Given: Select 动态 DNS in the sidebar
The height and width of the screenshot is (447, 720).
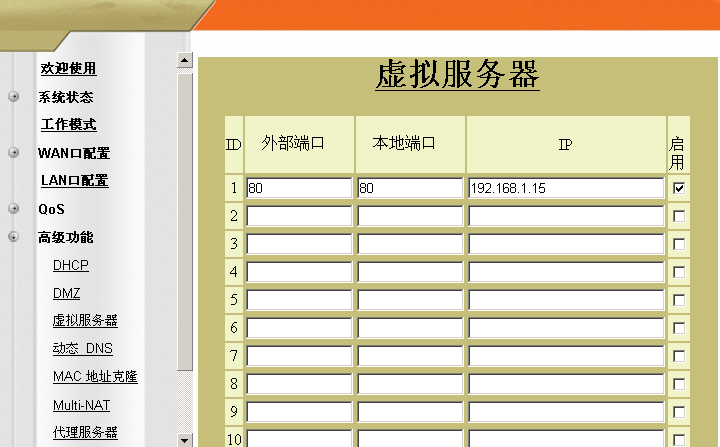Looking at the screenshot, I should [x=82, y=349].
